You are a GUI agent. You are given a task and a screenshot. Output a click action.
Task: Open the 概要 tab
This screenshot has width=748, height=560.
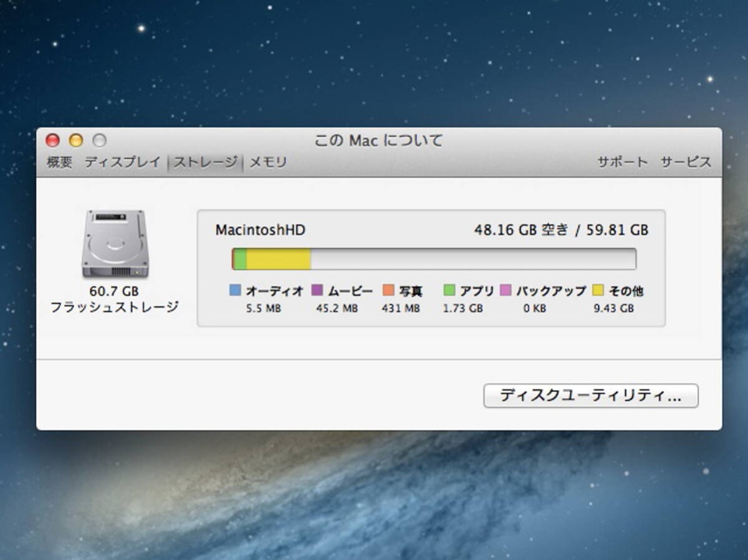pos(60,163)
